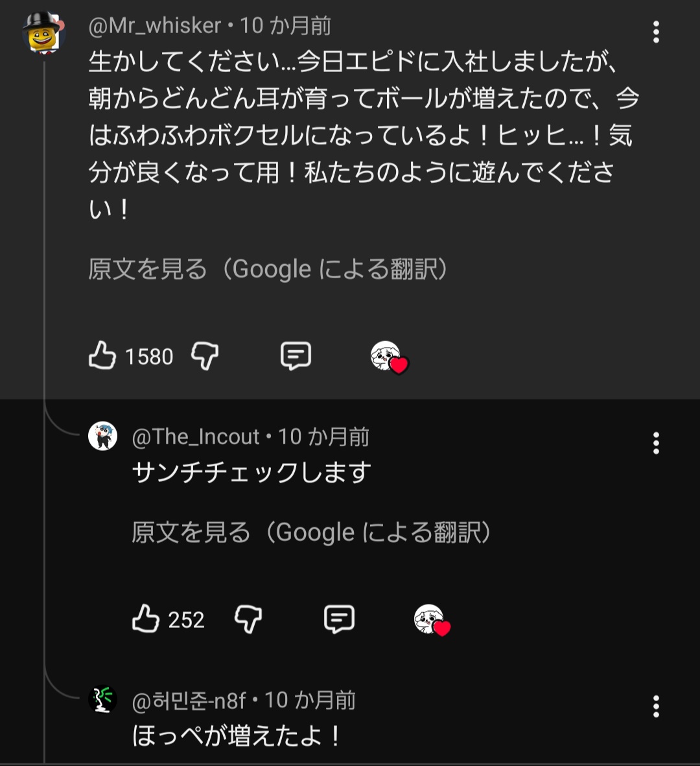
Task: Like the @The_Incout reply
Action: point(146,619)
